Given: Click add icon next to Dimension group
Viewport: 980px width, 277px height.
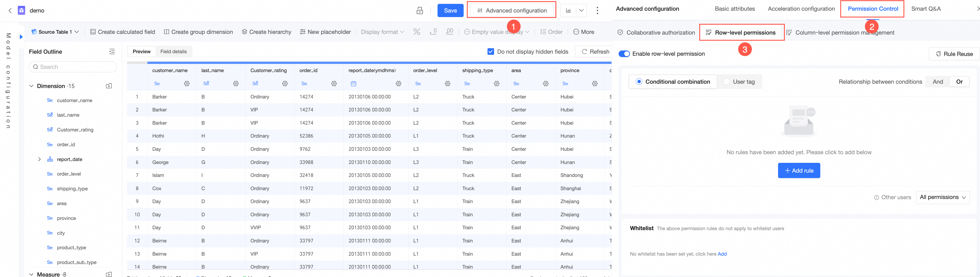Looking at the screenshot, I should [109, 86].
